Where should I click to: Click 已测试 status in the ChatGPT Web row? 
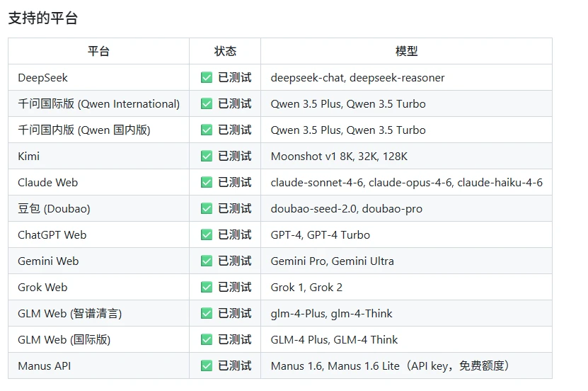point(235,235)
